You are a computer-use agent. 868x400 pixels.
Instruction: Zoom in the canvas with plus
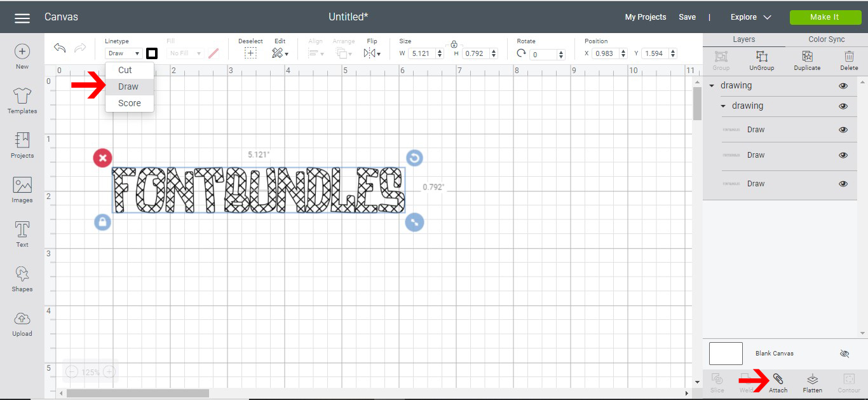click(109, 372)
